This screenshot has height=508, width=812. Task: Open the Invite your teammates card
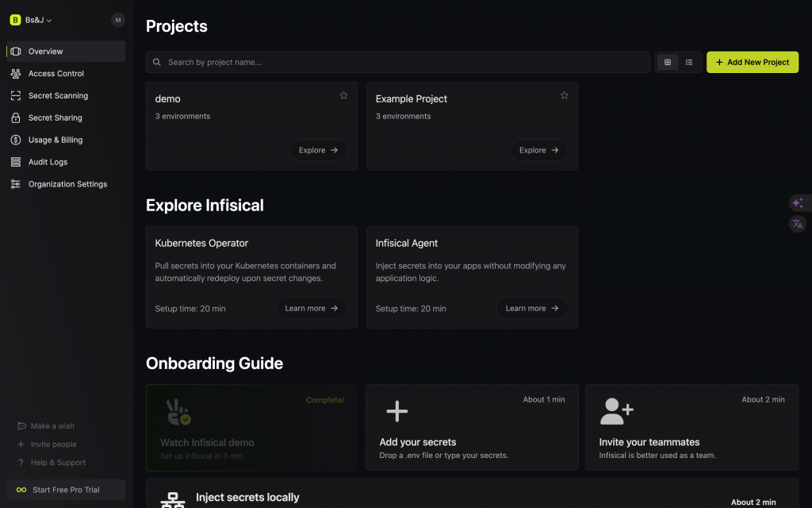[691, 428]
